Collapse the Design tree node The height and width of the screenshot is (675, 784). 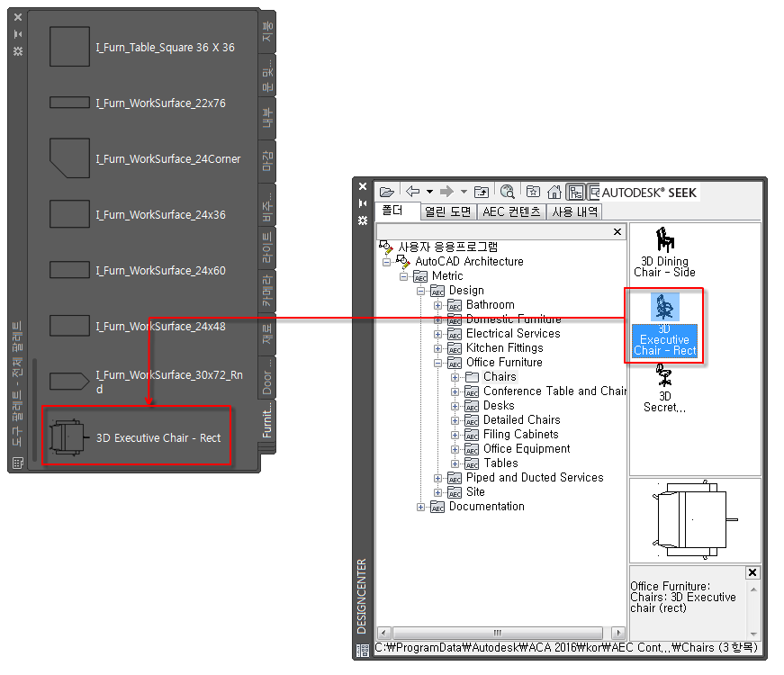420,291
